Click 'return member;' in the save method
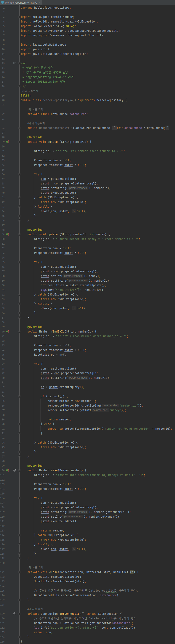The image size is (175, 644). pyautogui.click(x=53, y=530)
